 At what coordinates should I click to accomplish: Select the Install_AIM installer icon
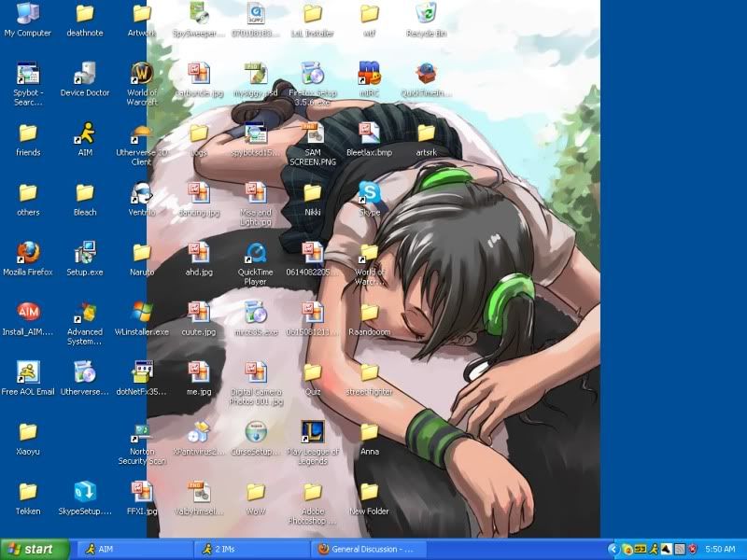pos(28,318)
